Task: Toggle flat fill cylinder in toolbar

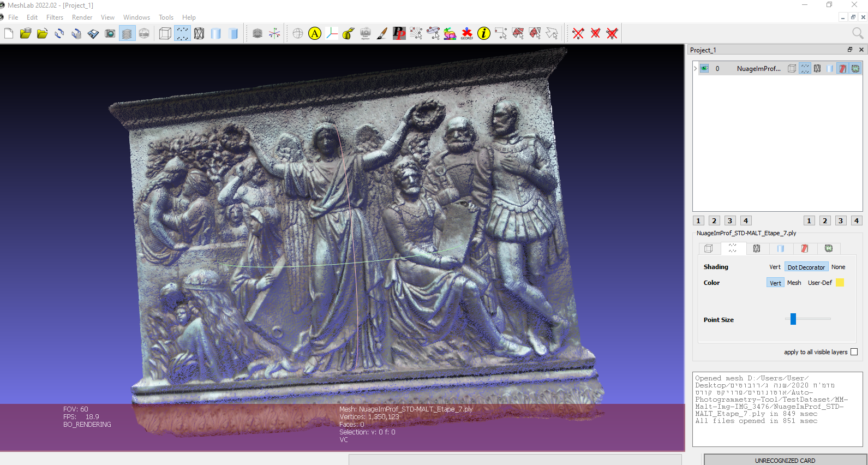Action: [x=233, y=34]
